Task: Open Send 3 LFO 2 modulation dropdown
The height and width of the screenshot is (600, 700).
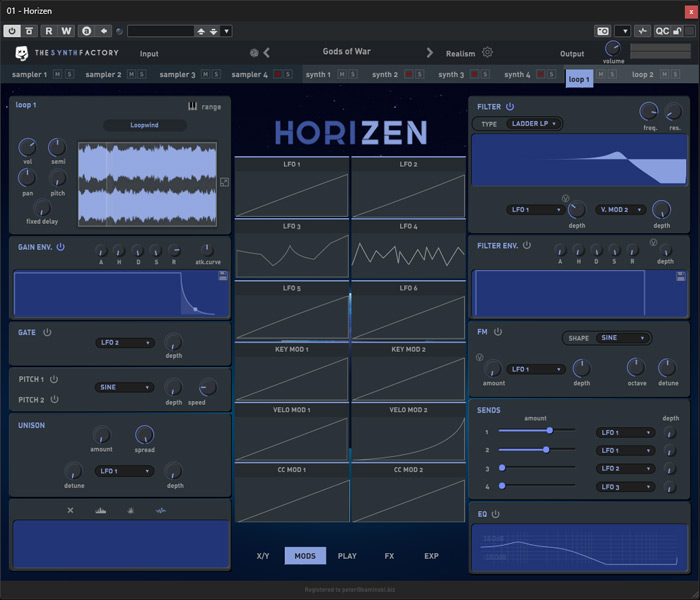Action: (x=625, y=468)
